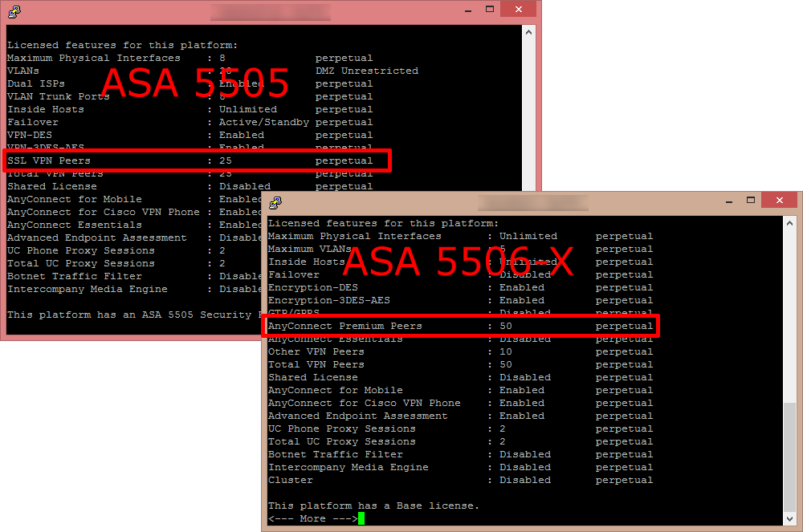Click 'Enabled' value on Encryption-DES row
This screenshot has height=532, width=803.
tap(522, 287)
